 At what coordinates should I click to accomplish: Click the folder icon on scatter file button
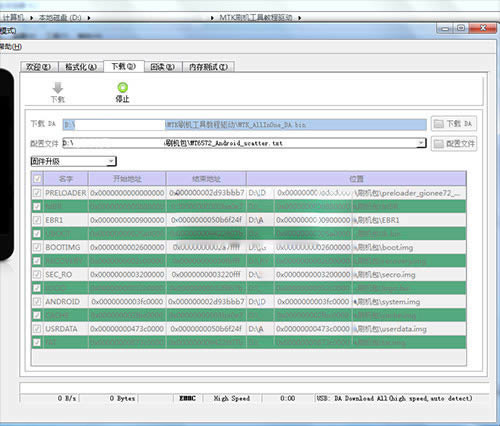439,144
